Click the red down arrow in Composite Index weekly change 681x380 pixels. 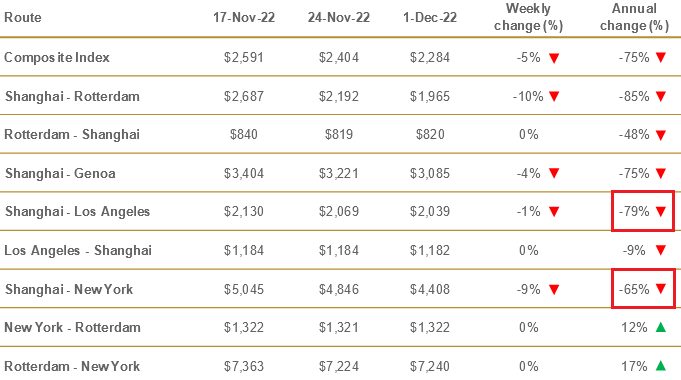[x=554, y=58]
